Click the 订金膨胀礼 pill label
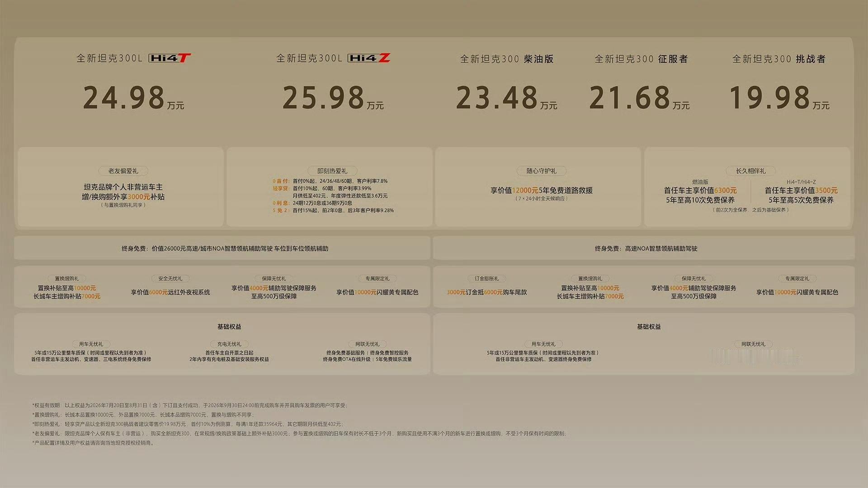 (x=487, y=279)
